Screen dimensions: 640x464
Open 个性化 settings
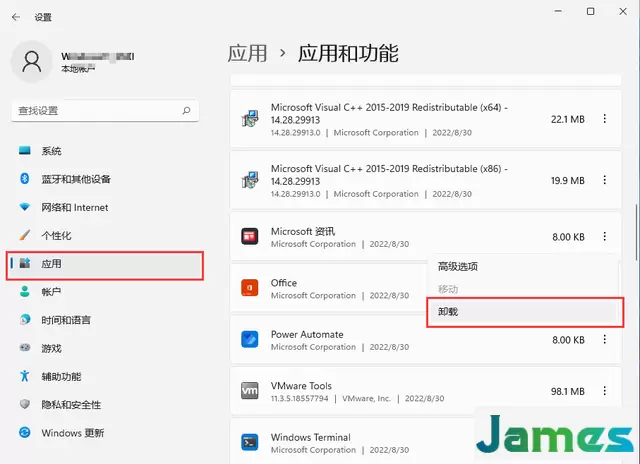(x=104, y=235)
